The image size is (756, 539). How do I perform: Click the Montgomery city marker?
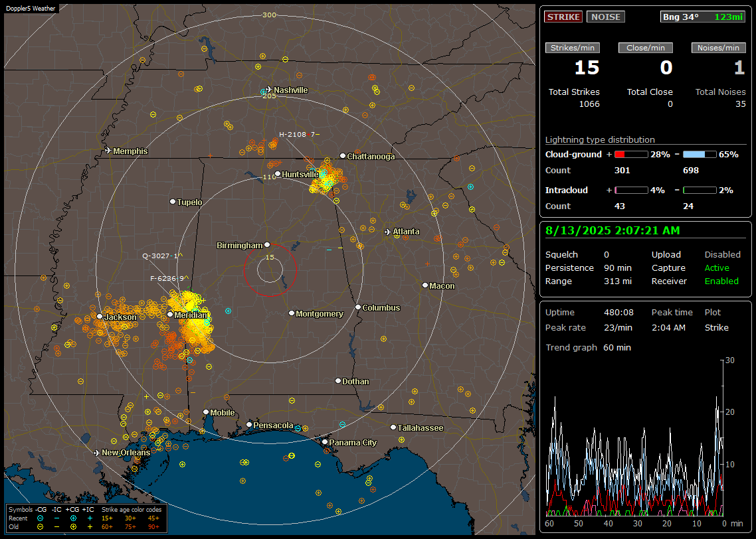click(292, 313)
